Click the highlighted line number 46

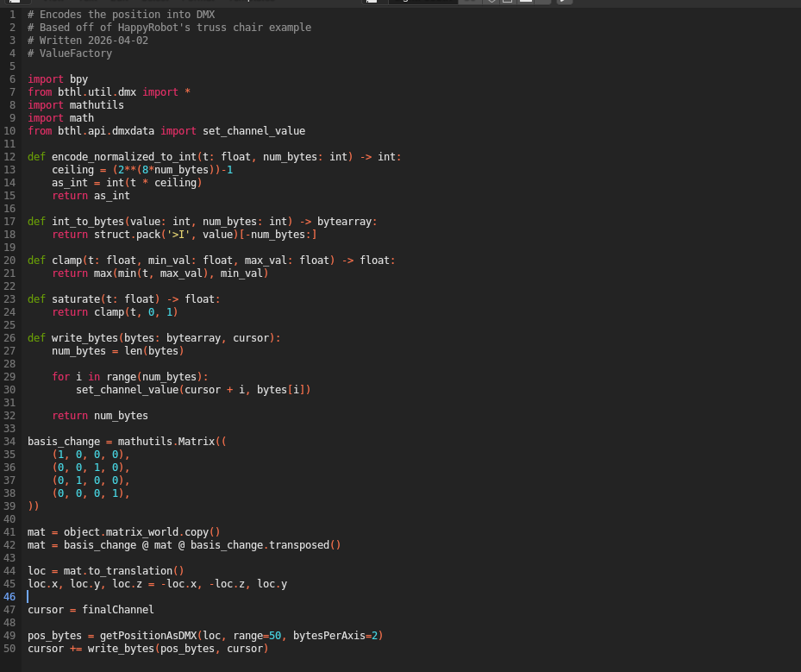pyautogui.click(x=9, y=597)
